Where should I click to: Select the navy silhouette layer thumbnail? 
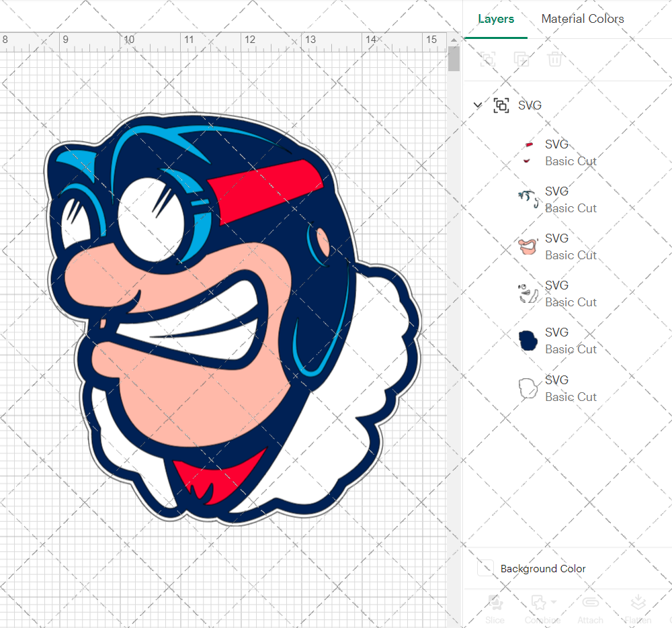(x=528, y=341)
